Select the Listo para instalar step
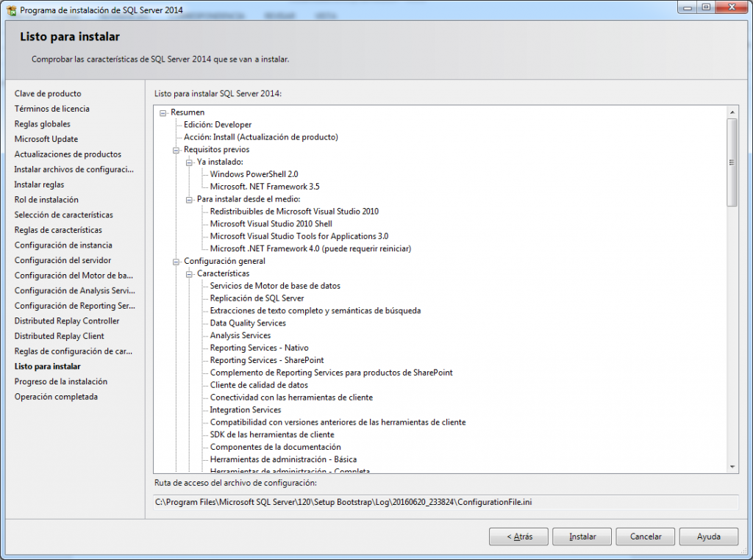This screenshot has height=560, width=753. 48,367
